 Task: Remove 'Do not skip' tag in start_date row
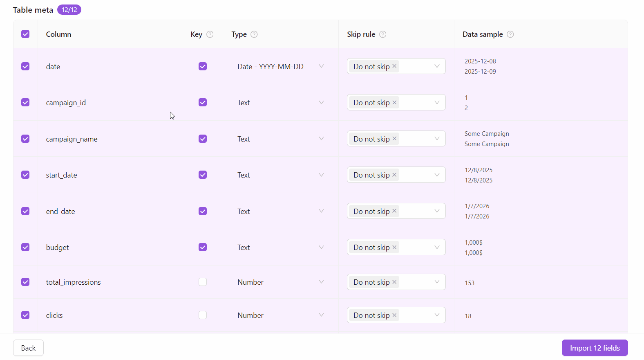pyautogui.click(x=394, y=175)
